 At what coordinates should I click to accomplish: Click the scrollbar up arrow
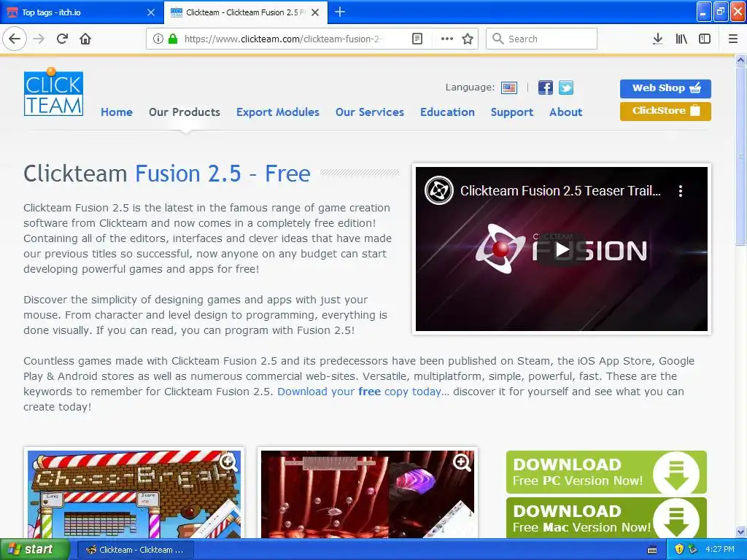pyautogui.click(x=740, y=61)
